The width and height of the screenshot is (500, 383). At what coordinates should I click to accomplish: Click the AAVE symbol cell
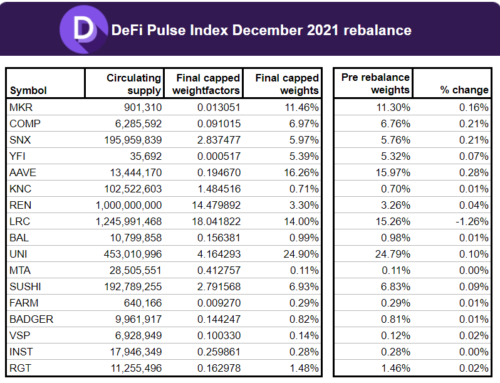(23, 173)
